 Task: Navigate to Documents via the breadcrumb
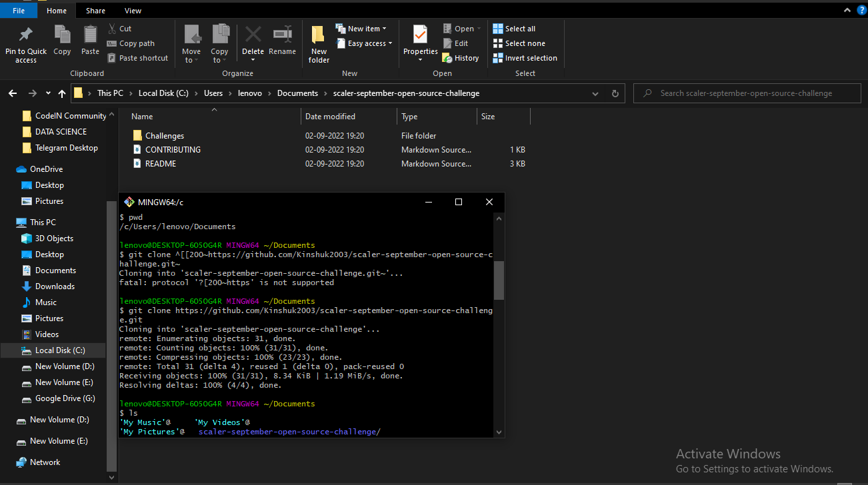[x=297, y=93]
